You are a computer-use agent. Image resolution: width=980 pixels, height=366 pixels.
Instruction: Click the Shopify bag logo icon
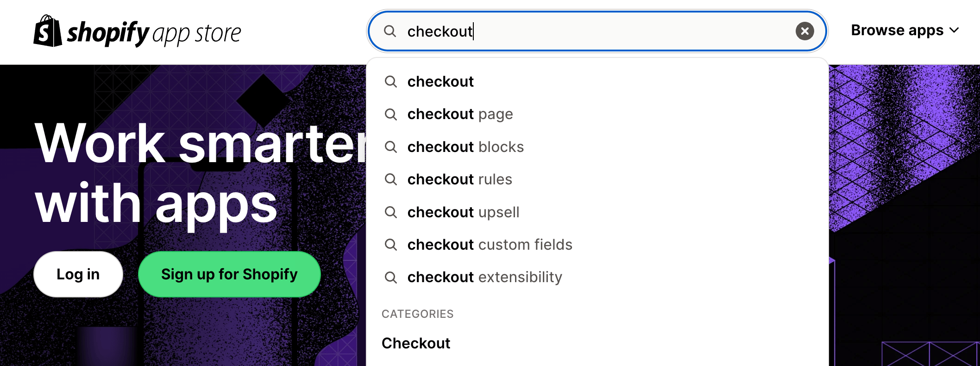[47, 32]
